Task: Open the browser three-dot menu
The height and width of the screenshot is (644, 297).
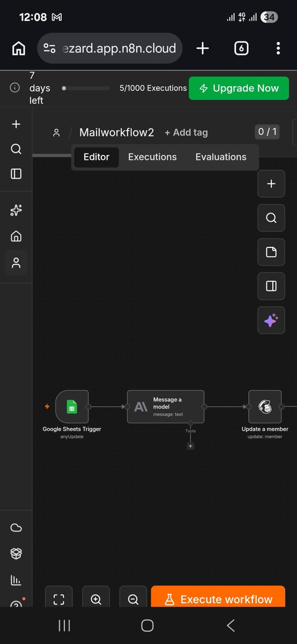Action: tap(278, 48)
